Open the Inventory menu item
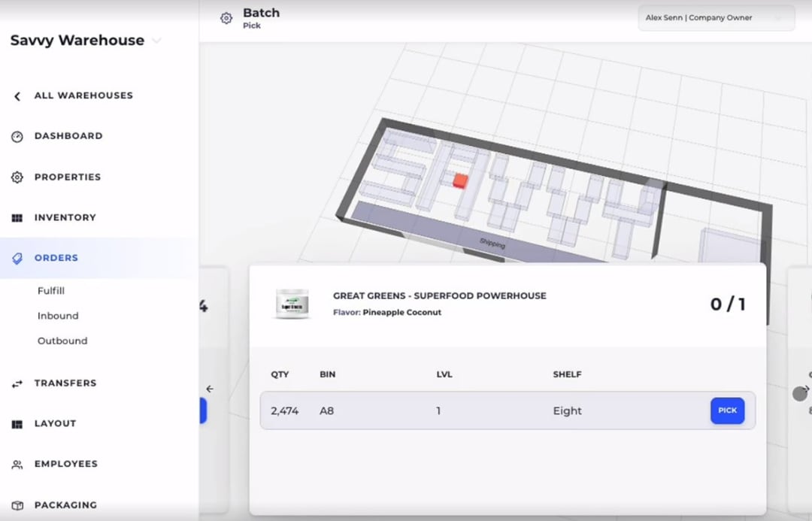 65,217
